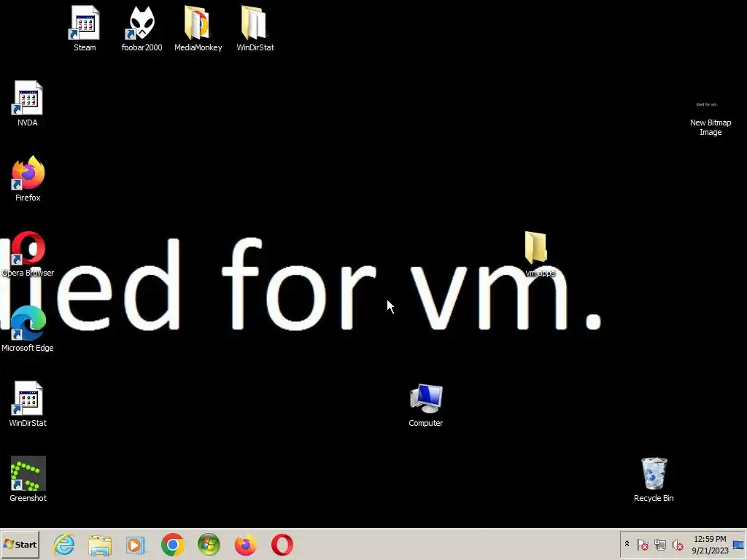
Task: Click the Windows orb icon in the taskbar
Action: (209, 545)
